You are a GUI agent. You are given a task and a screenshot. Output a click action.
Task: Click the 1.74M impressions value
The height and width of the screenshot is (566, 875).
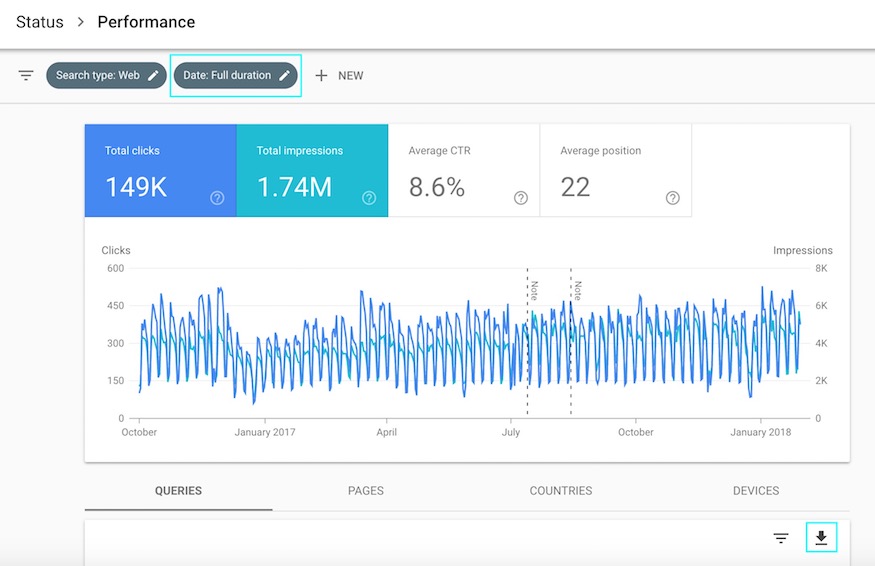[x=294, y=187]
